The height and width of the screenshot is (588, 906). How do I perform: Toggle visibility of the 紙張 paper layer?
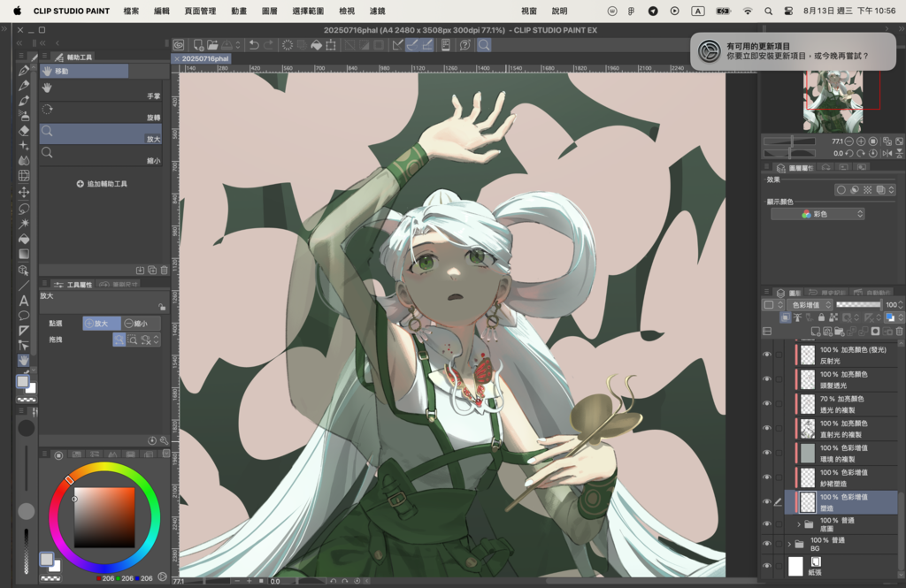(x=767, y=566)
